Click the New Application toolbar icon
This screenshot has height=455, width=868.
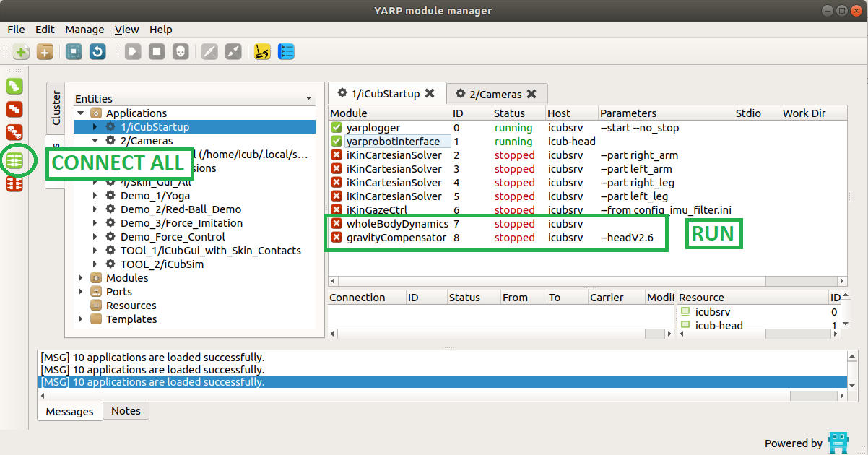click(22, 52)
